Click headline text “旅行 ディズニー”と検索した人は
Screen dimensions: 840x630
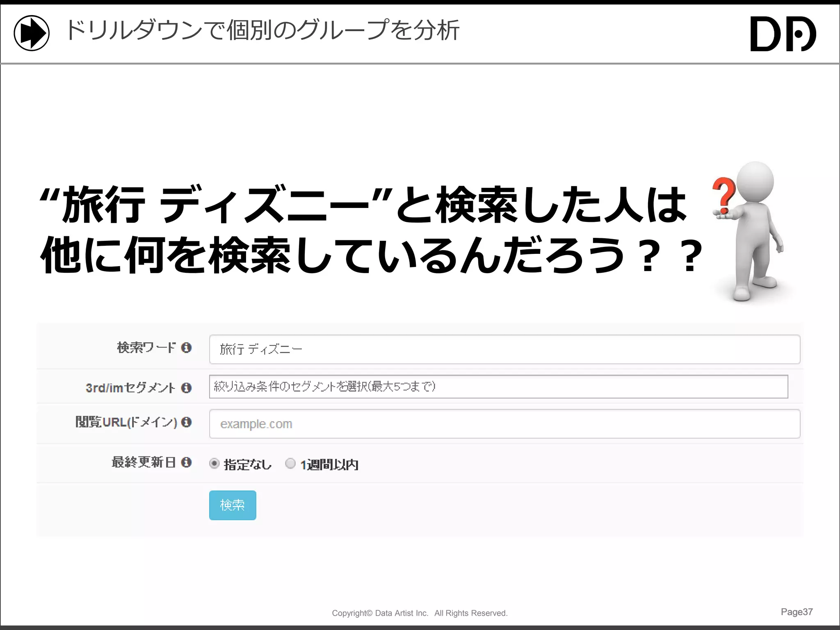[x=363, y=204]
